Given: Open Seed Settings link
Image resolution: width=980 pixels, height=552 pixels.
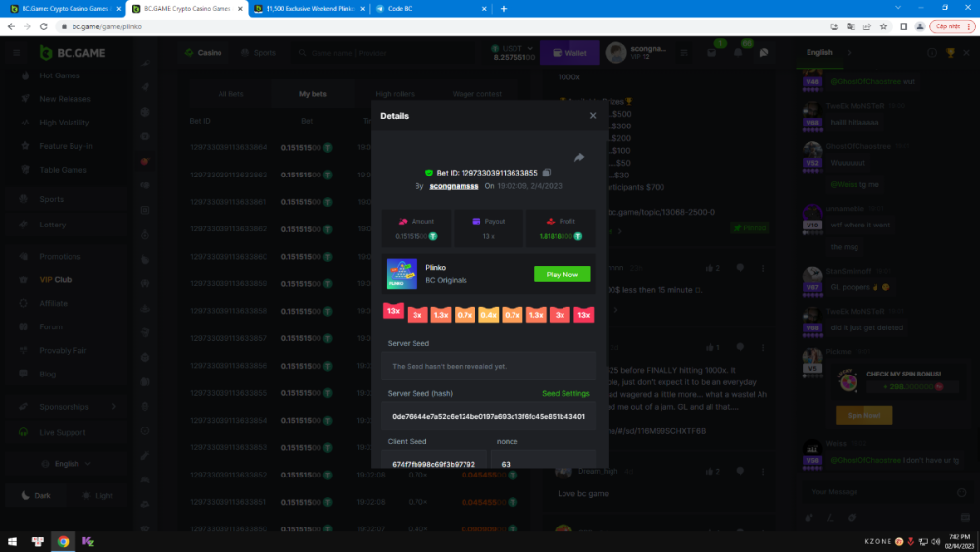Looking at the screenshot, I should [x=565, y=393].
